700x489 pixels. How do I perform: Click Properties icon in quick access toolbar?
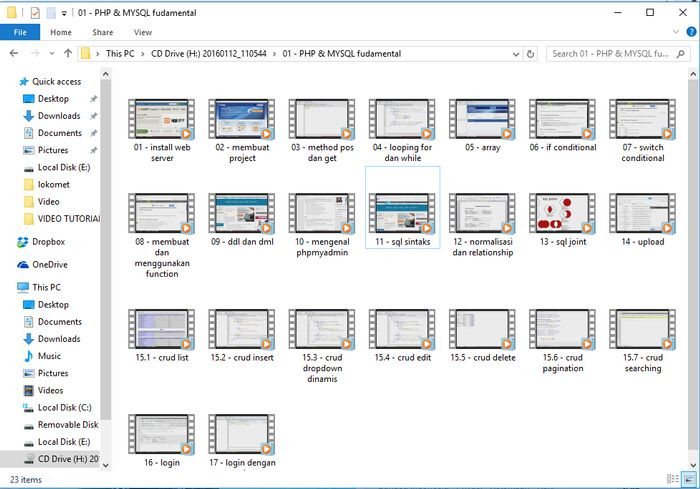[x=35, y=12]
